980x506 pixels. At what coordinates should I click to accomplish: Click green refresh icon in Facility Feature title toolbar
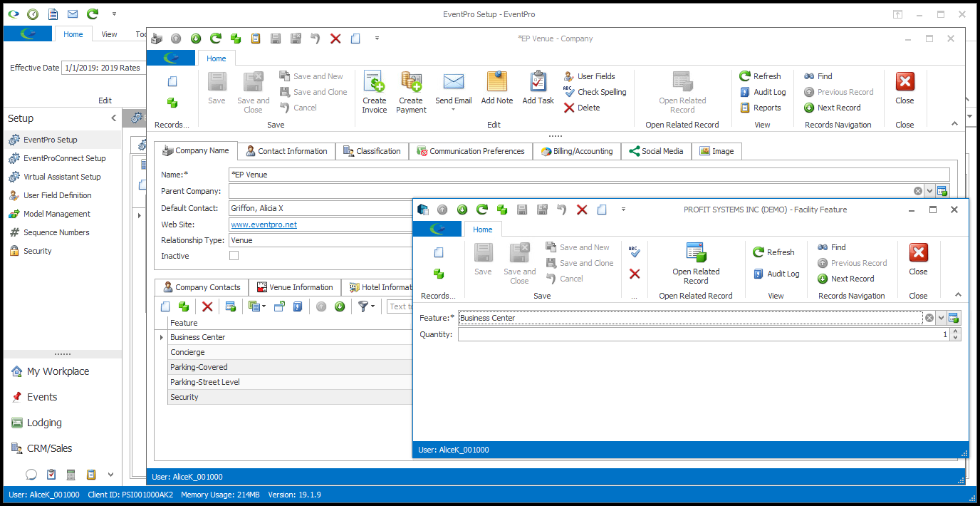482,210
